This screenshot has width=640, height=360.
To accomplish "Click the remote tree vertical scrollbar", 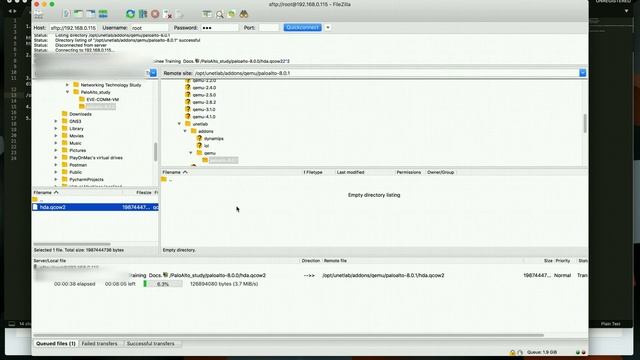I will tap(585, 123).
